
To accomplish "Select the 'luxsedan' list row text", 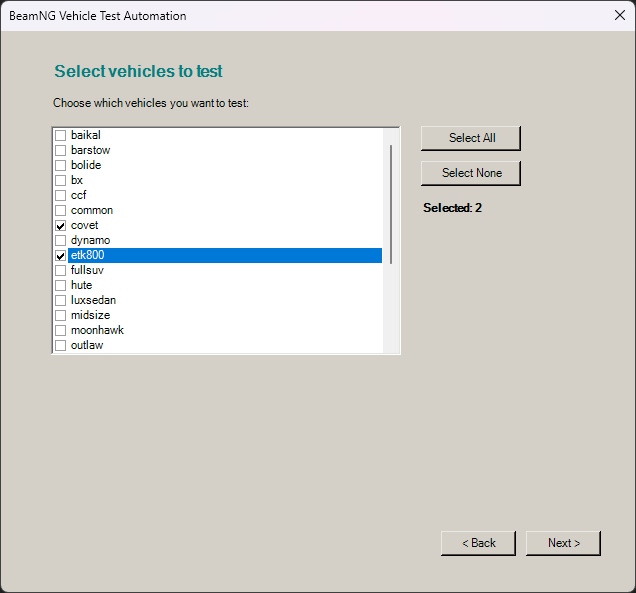I will [x=93, y=300].
